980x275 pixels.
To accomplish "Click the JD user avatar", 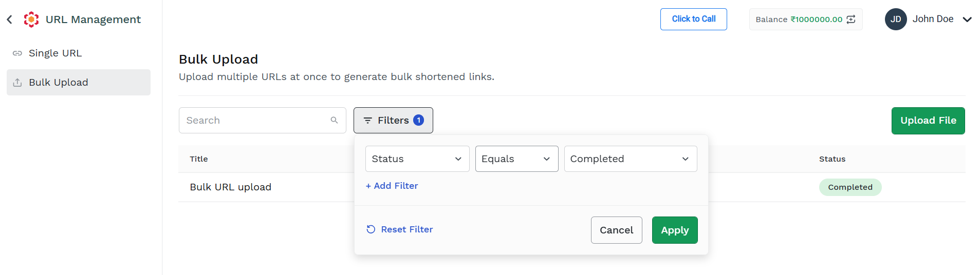I will (x=896, y=19).
